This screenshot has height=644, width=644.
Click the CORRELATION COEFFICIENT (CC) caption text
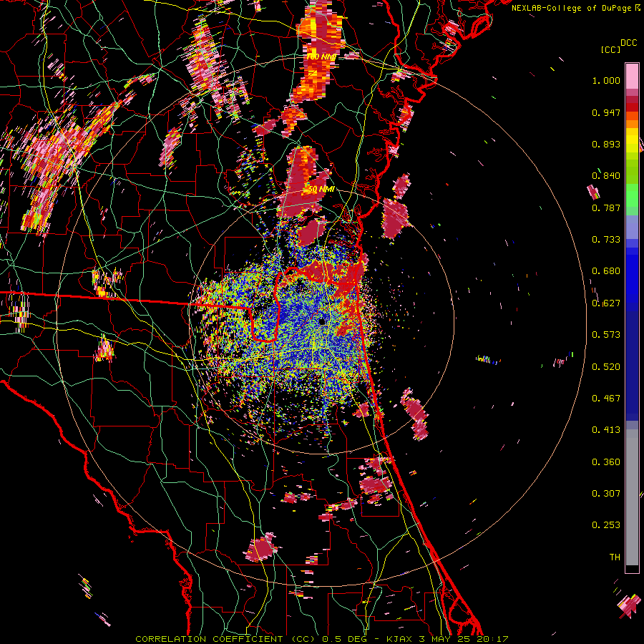click(x=225, y=639)
